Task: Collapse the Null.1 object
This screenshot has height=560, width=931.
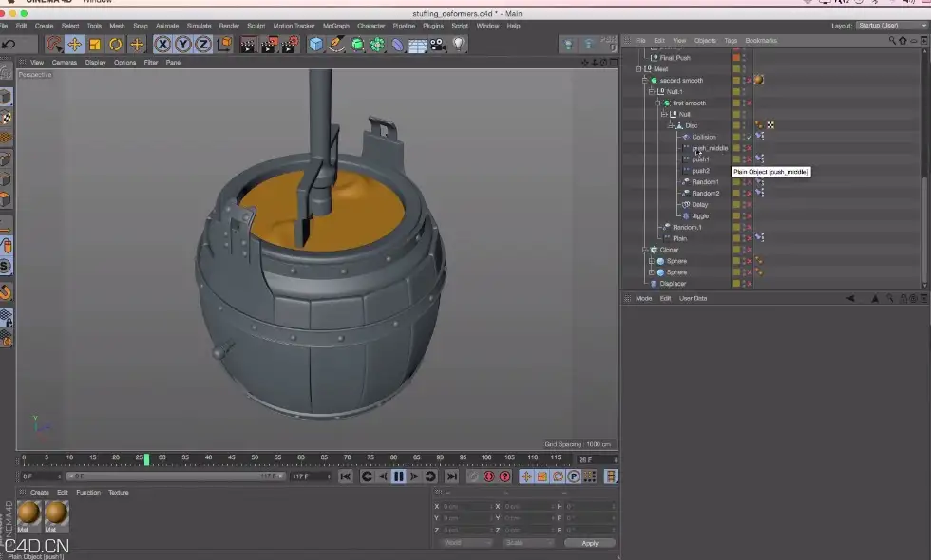Action: (x=652, y=91)
